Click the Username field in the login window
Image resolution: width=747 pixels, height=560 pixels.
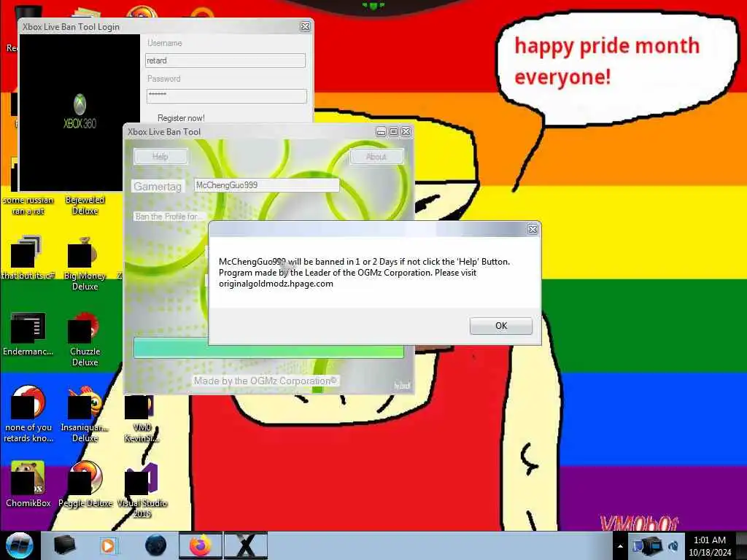point(225,61)
